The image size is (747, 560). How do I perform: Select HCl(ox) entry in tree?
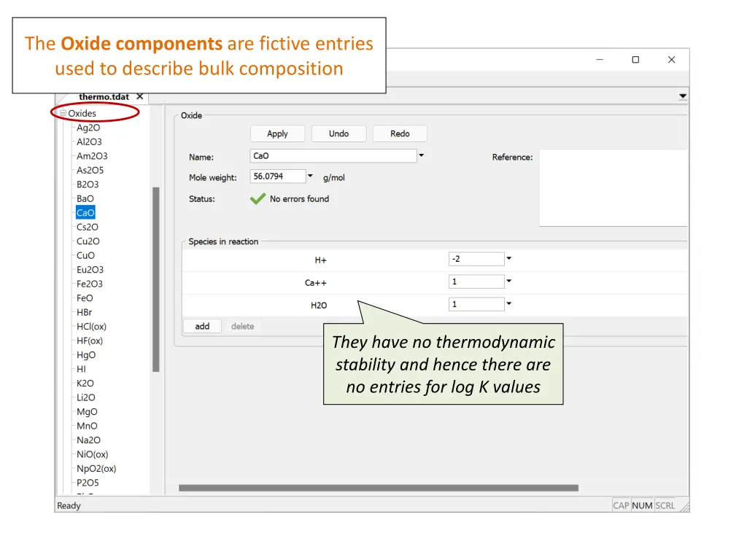[x=91, y=327]
